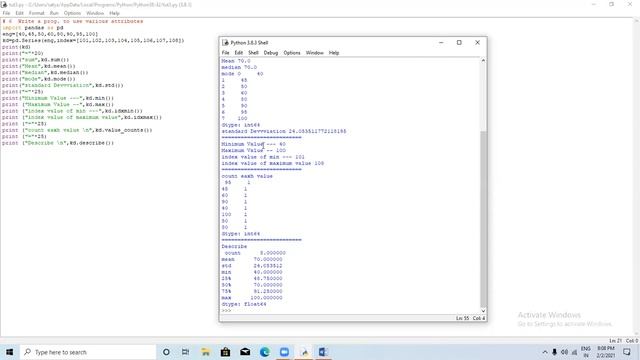Click shell scrollbar down arrow
This screenshot has height=360, width=640.
pyautogui.click(x=483, y=311)
